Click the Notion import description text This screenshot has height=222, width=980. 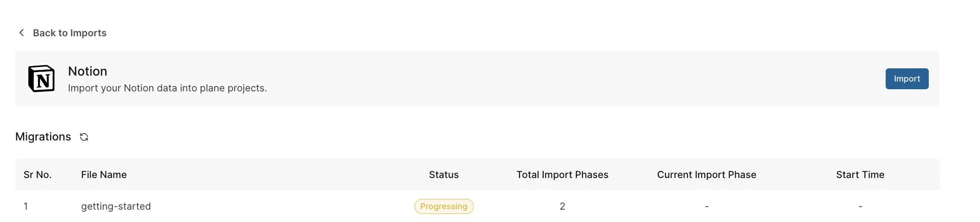(167, 88)
